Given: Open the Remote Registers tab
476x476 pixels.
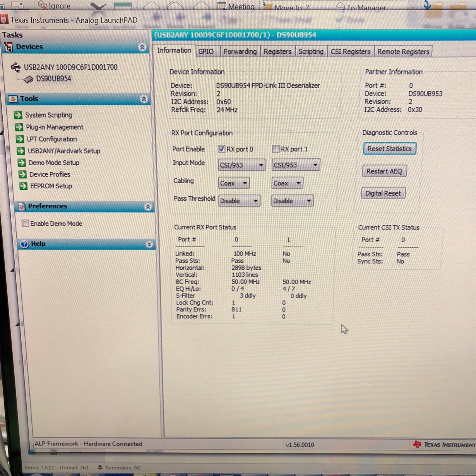Looking at the screenshot, I should 403,51.
